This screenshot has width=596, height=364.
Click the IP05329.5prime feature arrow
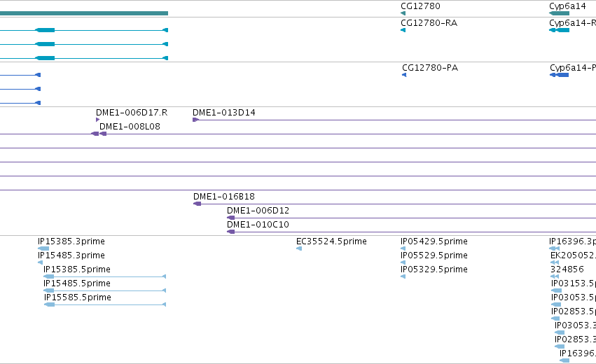[x=403, y=276]
